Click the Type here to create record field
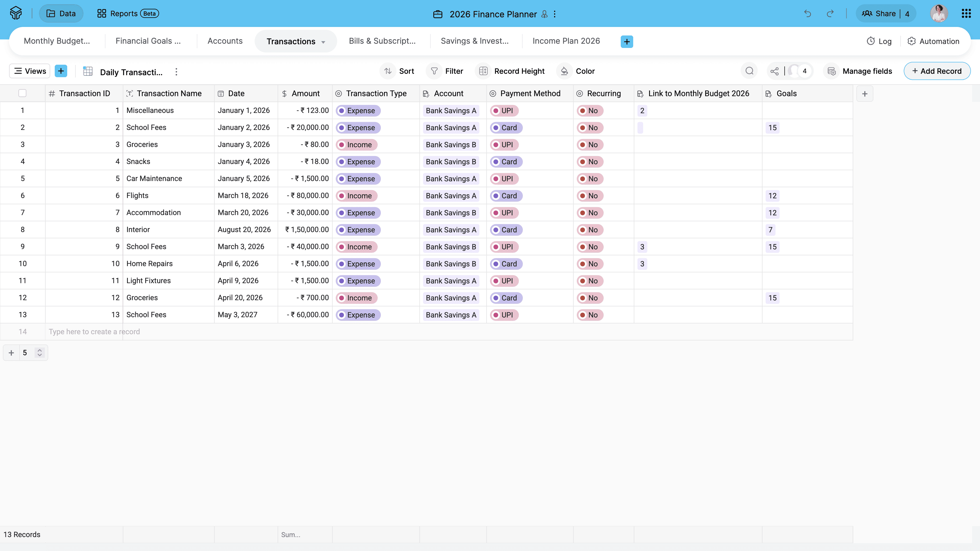The height and width of the screenshot is (551, 980). point(94,331)
